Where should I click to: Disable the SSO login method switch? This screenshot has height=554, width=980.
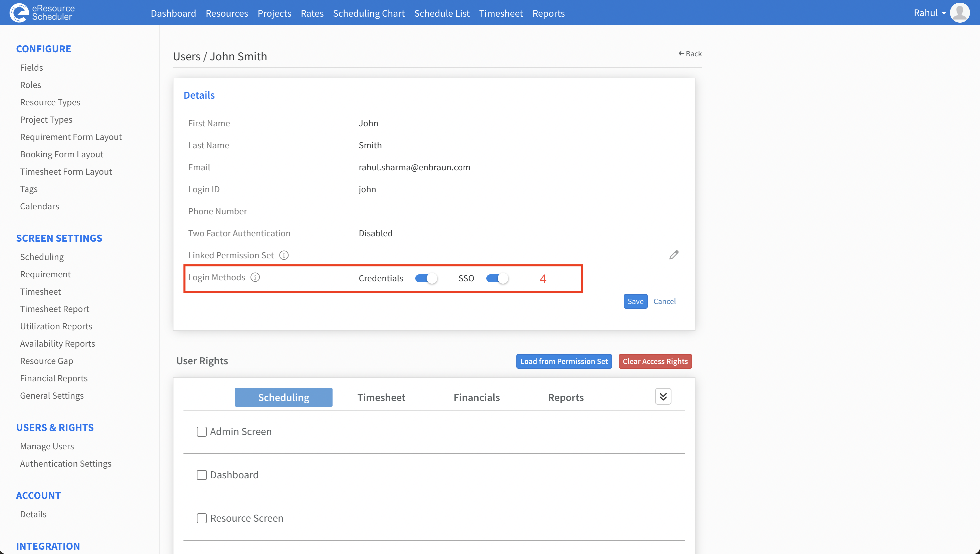coord(497,279)
